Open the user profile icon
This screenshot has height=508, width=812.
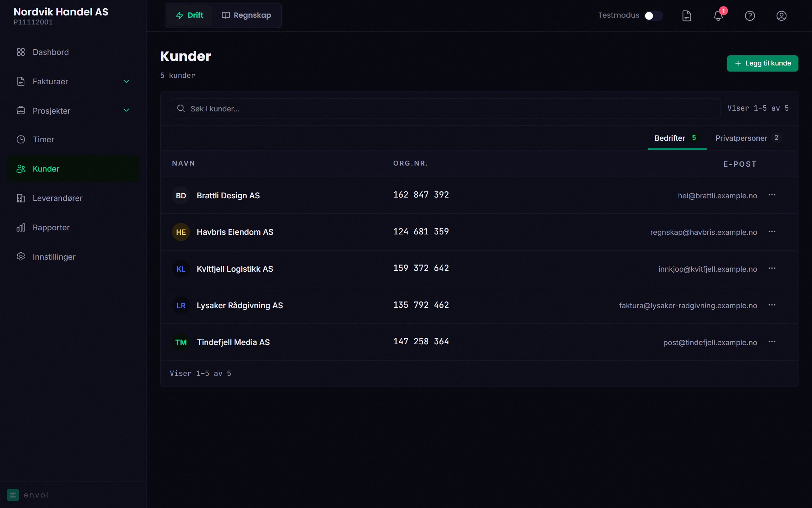[781, 16]
